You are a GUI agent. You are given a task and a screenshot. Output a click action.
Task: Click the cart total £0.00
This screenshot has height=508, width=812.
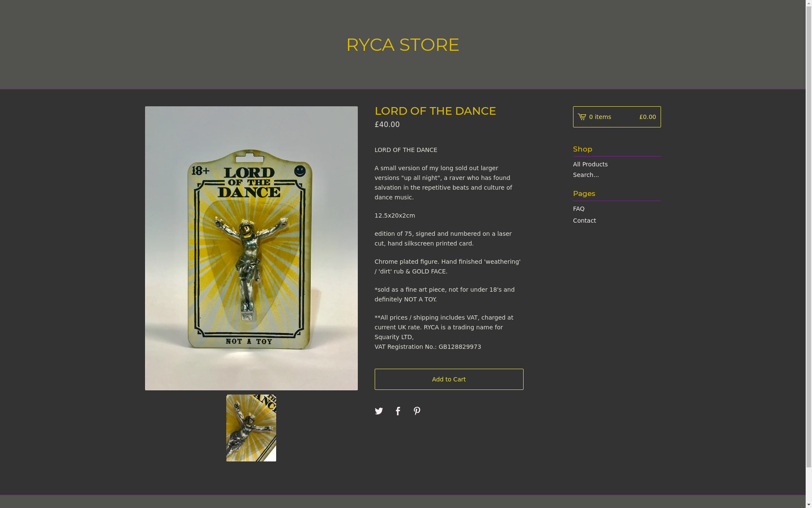pyautogui.click(x=647, y=117)
